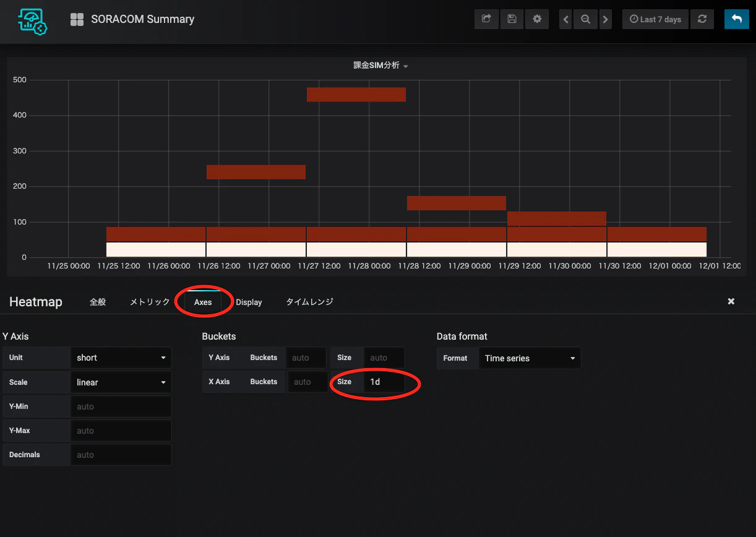Share the dashboard via share icon
756x537 pixels.
486,19
